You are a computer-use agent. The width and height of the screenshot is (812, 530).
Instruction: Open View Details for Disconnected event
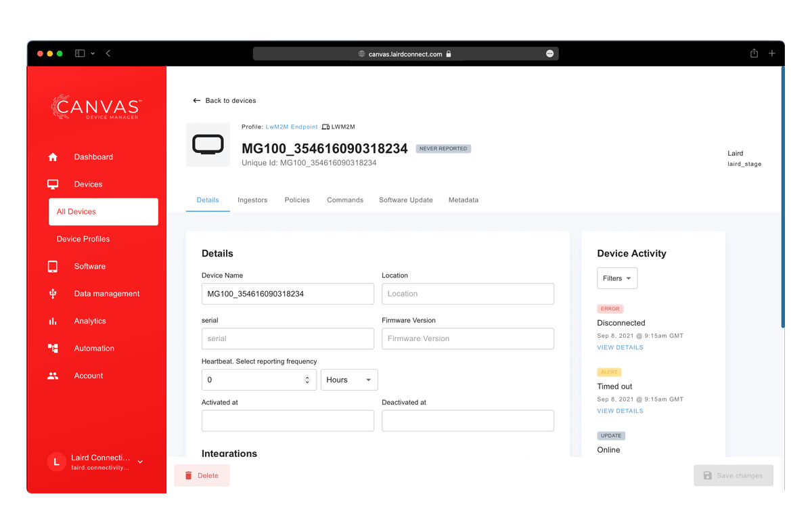pos(620,348)
